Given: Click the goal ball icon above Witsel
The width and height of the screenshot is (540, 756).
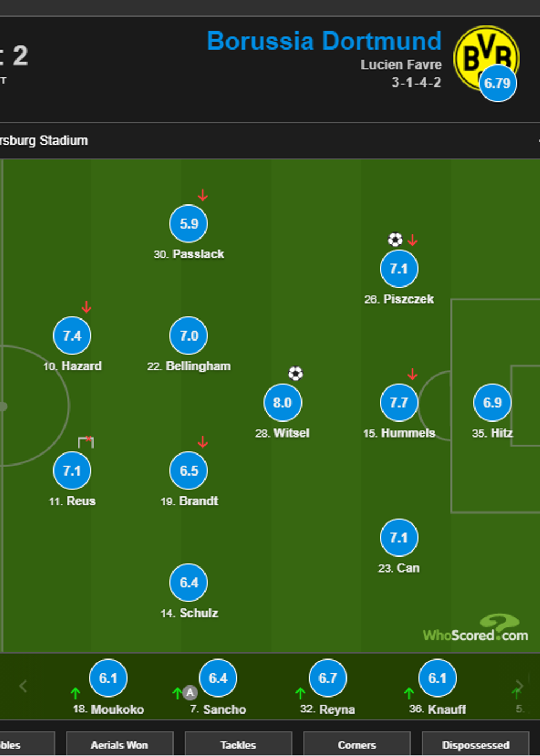Looking at the screenshot, I should pyautogui.click(x=295, y=374).
